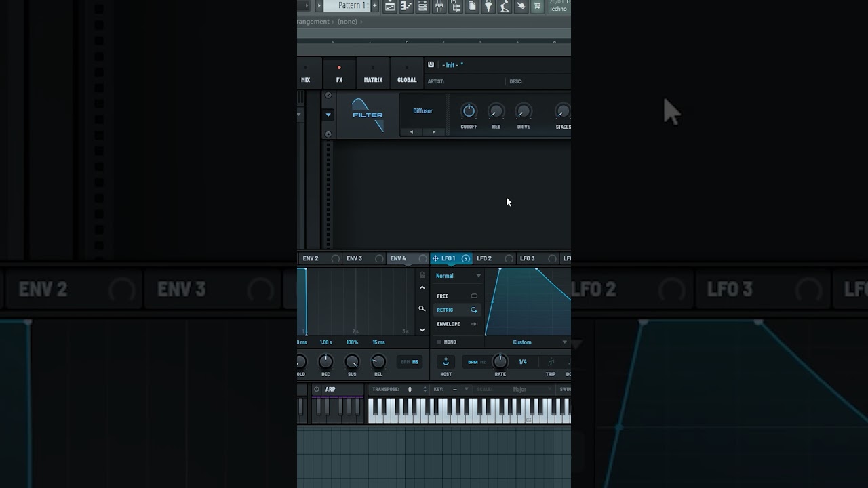Toggle the ARP power button
Screen dimensions: 868x488
[317, 389]
